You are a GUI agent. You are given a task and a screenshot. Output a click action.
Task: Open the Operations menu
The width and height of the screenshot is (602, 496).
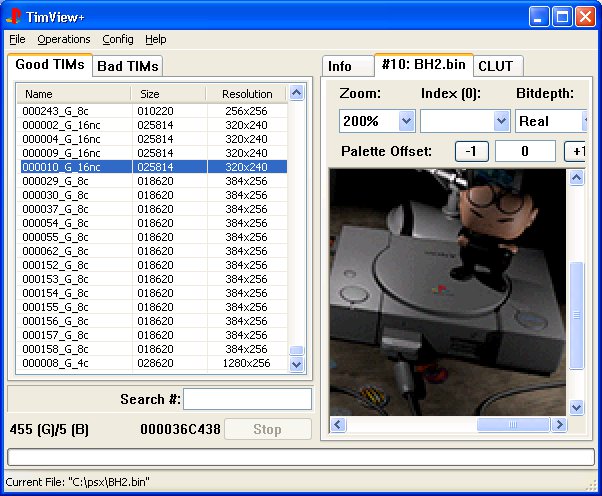[63, 39]
